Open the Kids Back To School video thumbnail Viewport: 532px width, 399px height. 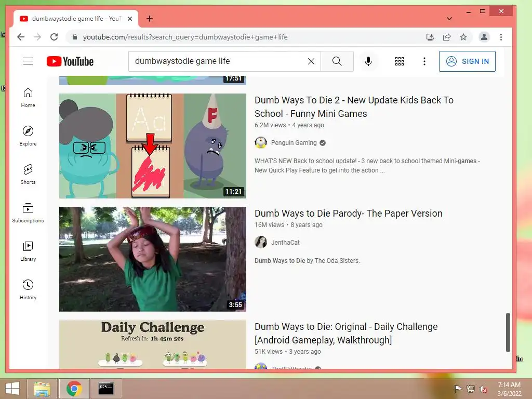(153, 146)
